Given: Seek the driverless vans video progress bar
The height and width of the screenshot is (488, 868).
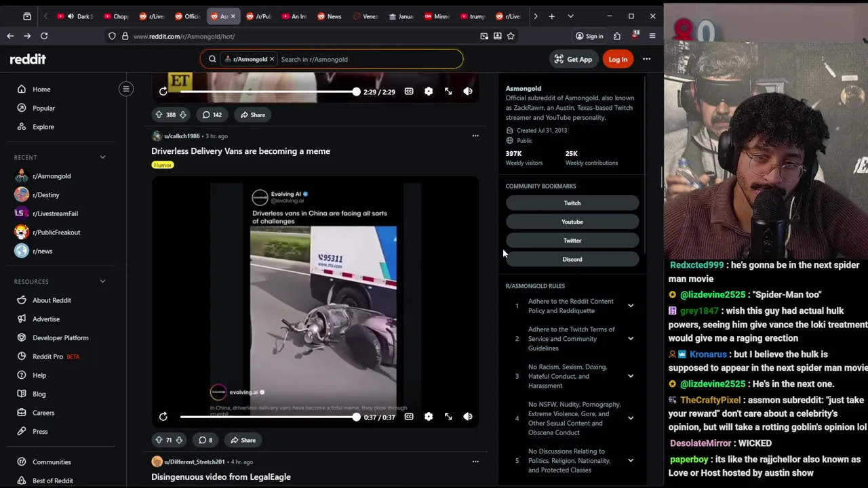Looking at the screenshot, I should 268,417.
